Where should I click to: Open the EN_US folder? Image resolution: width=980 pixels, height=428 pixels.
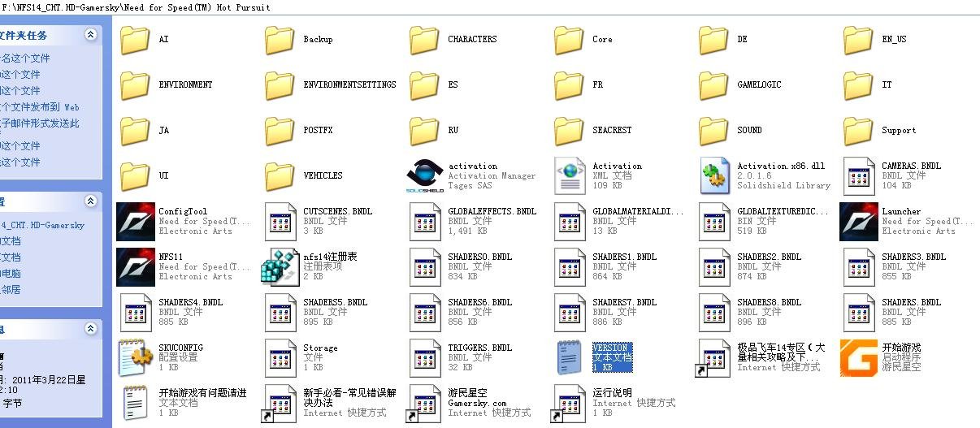[858, 40]
